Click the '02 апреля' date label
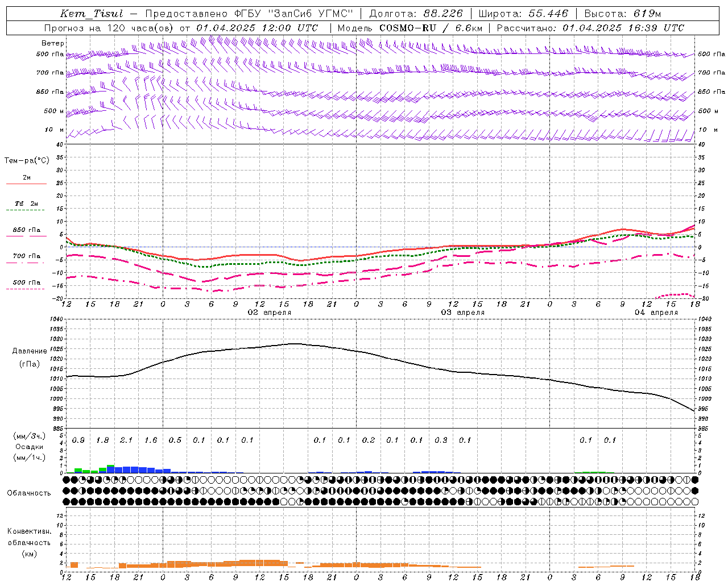Image resolution: width=728 pixels, height=582 pixels. click(x=270, y=313)
